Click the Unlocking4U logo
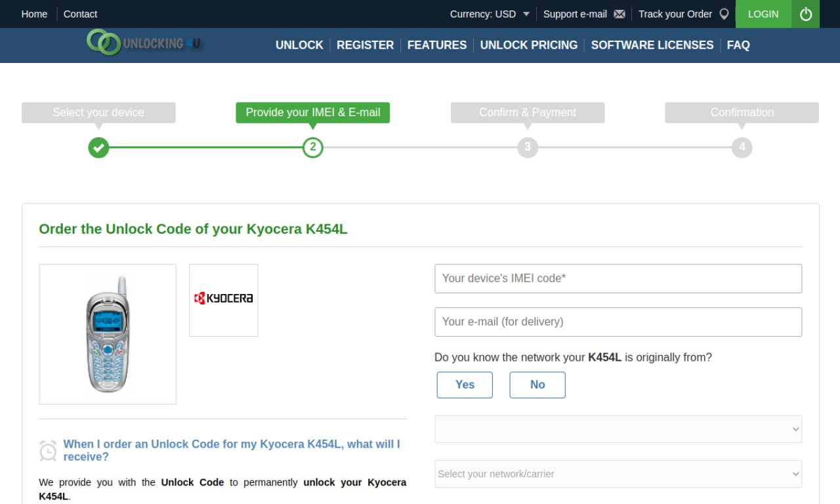The width and height of the screenshot is (840, 504). point(145,43)
